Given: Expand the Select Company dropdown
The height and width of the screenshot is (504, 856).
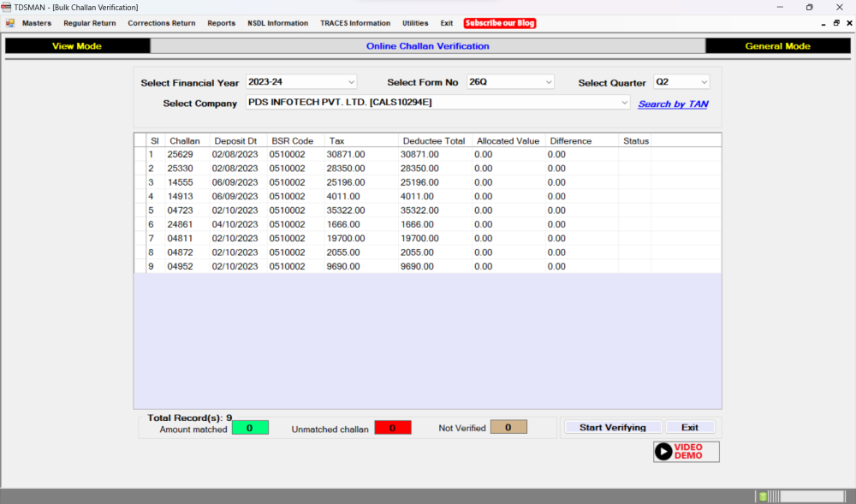Looking at the screenshot, I should pos(624,103).
